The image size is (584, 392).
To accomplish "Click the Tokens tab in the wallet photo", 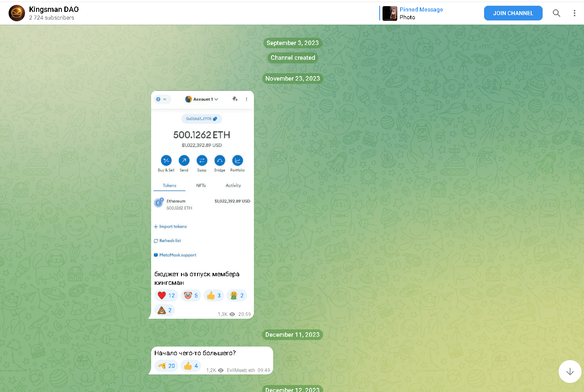I will [x=170, y=185].
